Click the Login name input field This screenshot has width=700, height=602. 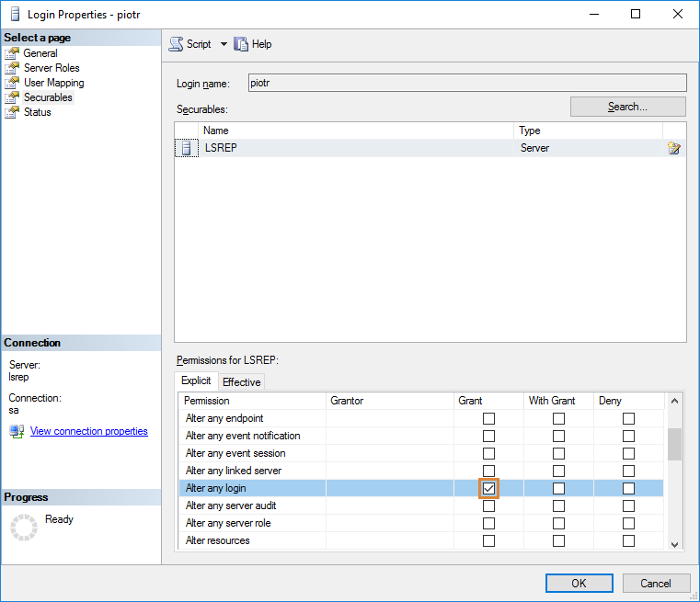tap(466, 83)
